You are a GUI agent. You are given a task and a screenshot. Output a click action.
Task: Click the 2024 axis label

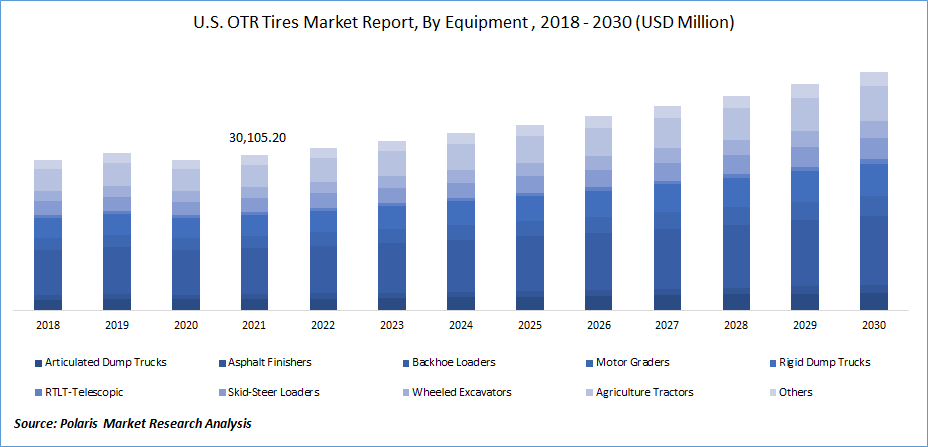[x=461, y=326]
